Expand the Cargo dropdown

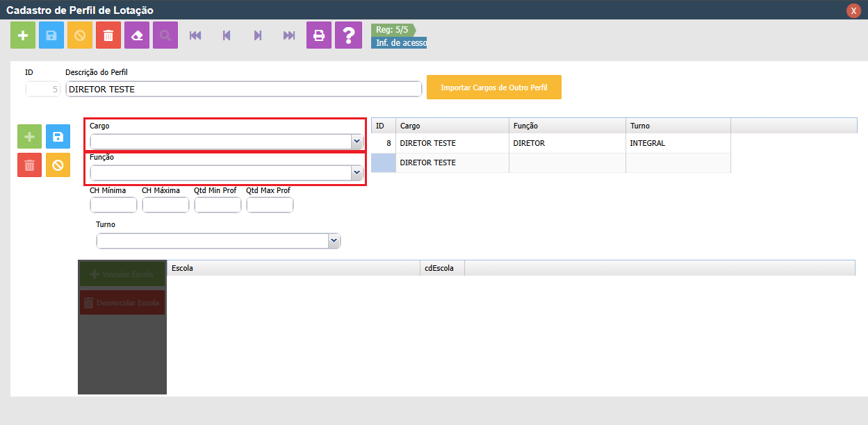[357, 142]
